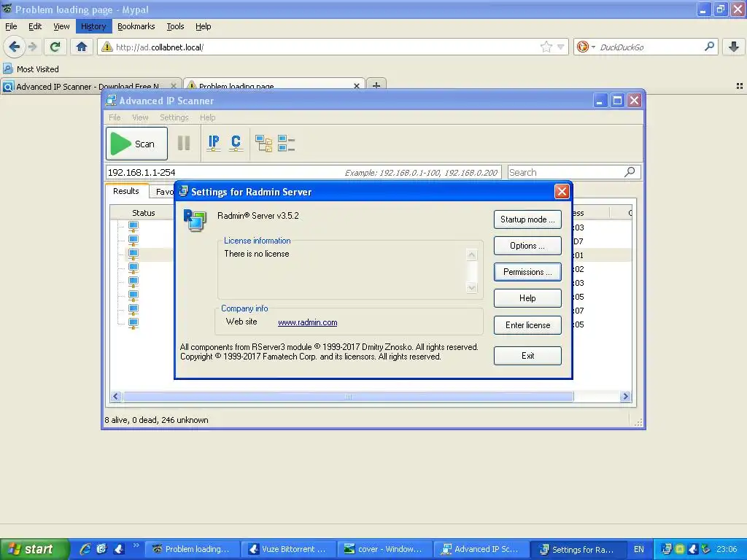Open the www.radmin.com link
The height and width of the screenshot is (560, 747).
pos(307,322)
